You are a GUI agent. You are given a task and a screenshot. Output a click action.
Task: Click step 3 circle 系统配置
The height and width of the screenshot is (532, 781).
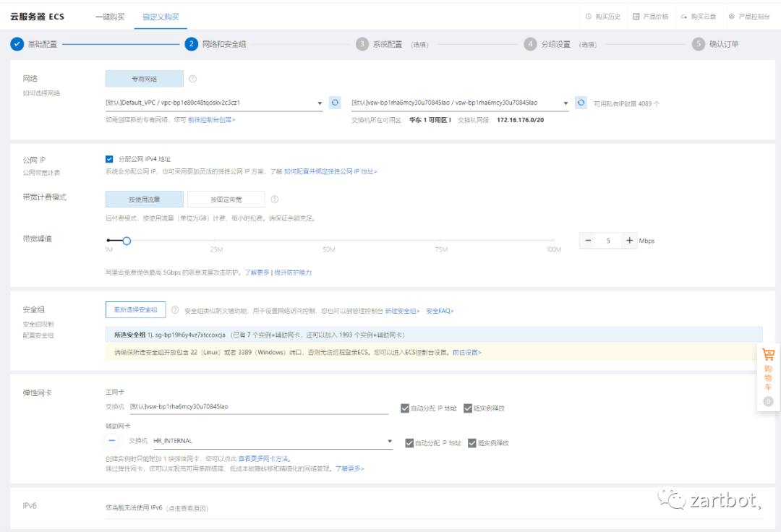[362, 44]
